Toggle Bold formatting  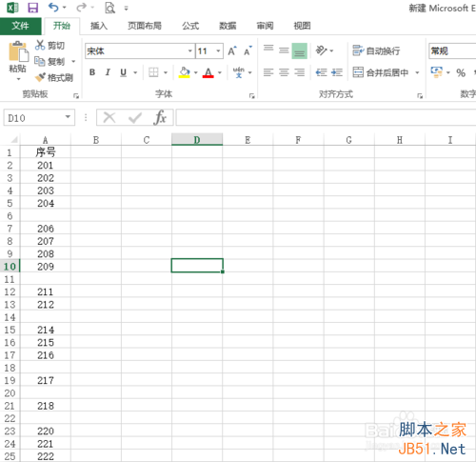pyautogui.click(x=92, y=72)
